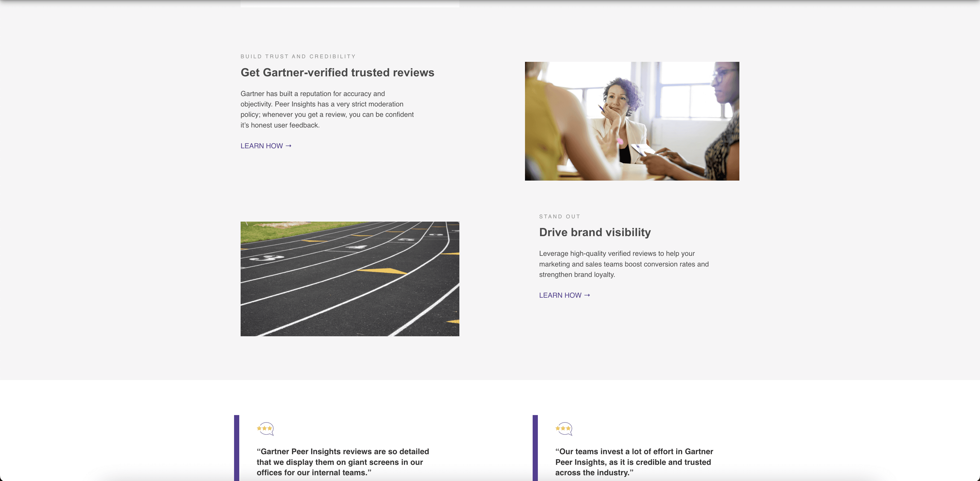Open the business meeting photo

point(632,121)
